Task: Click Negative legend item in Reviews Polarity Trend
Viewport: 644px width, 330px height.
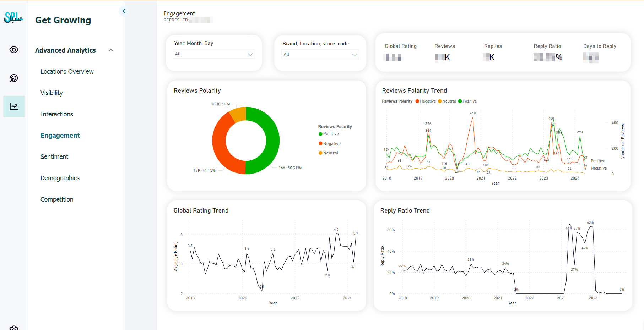Action: point(426,101)
